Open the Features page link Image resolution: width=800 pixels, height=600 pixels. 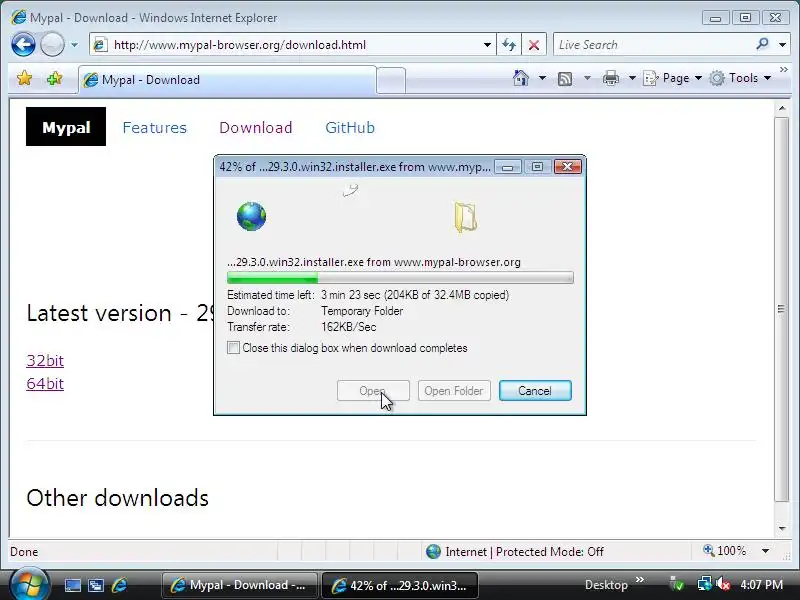pos(155,128)
